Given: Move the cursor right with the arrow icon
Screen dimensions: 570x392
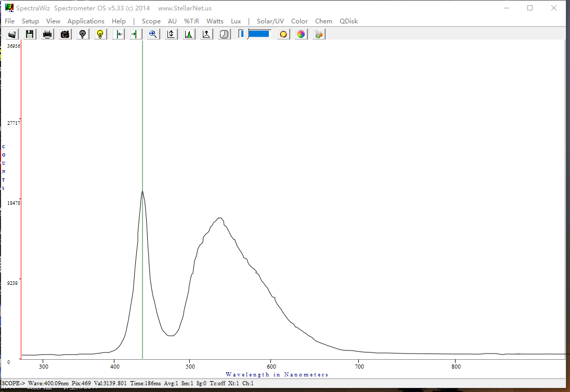Looking at the screenshot, I should (135, 34).
